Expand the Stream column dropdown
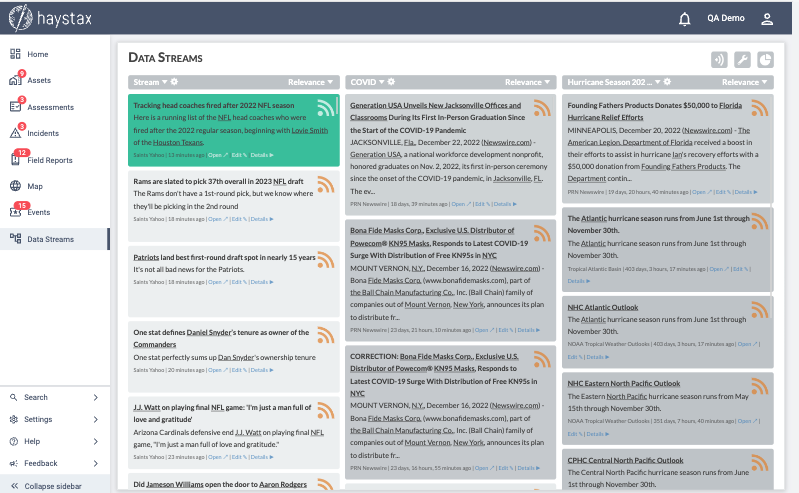The height and width of the screenshot is (493, 799). [x=163, y=82]
